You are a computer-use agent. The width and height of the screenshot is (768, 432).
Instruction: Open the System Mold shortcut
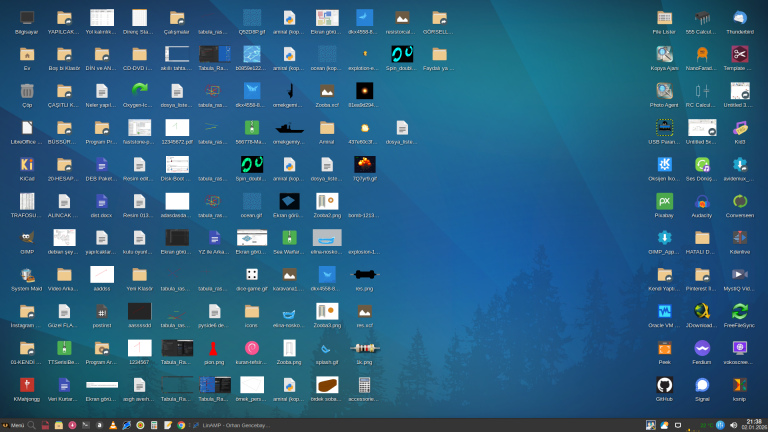click(x=27, y=275)
